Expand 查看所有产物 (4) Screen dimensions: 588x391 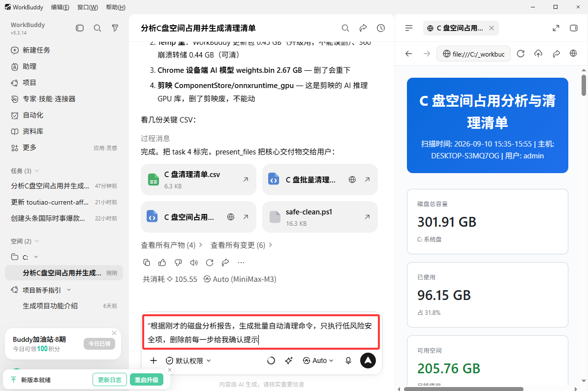pos(171,245)
